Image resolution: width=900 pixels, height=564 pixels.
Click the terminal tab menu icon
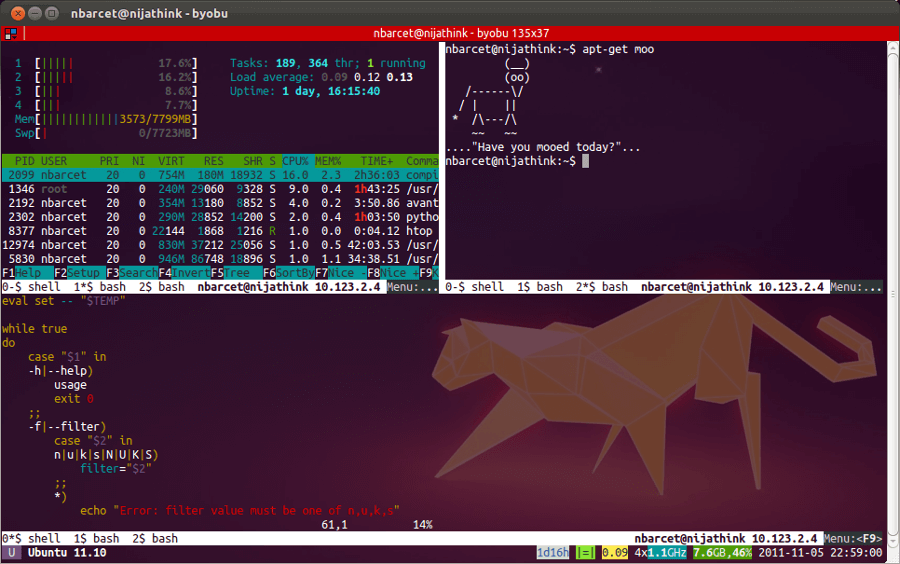10,34
